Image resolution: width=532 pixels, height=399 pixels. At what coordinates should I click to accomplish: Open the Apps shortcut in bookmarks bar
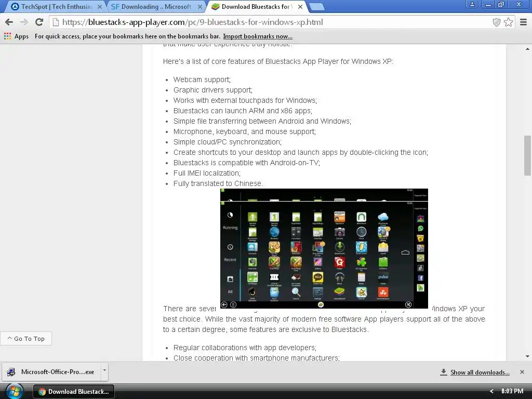coord(16,36)
